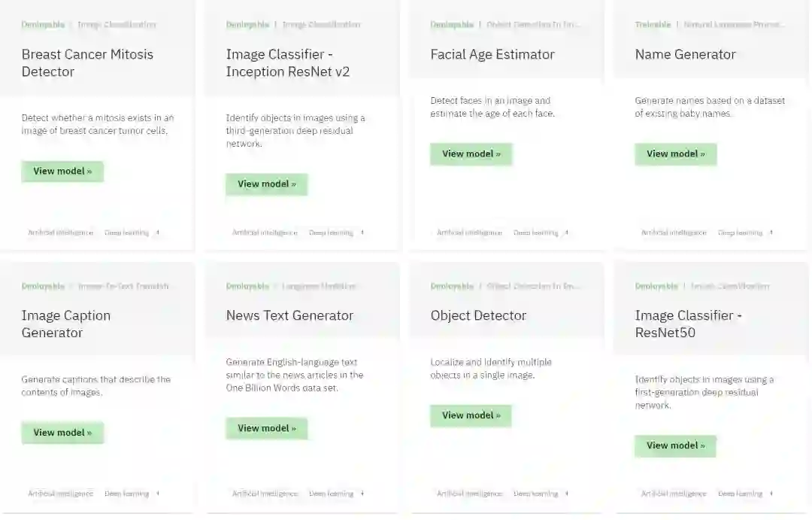Click Trainable label on Name Generator card

[653, 25]
